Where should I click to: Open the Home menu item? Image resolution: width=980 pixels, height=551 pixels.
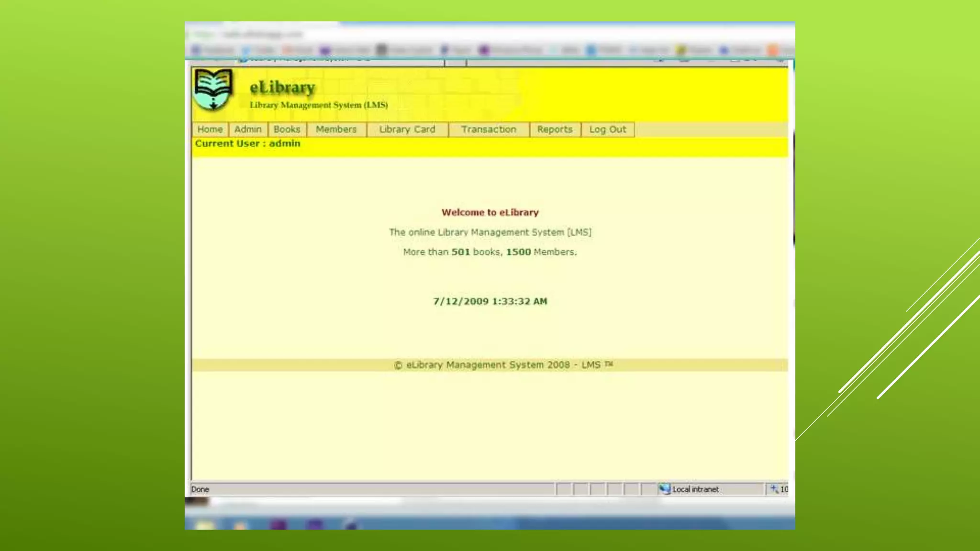(210, 130)
